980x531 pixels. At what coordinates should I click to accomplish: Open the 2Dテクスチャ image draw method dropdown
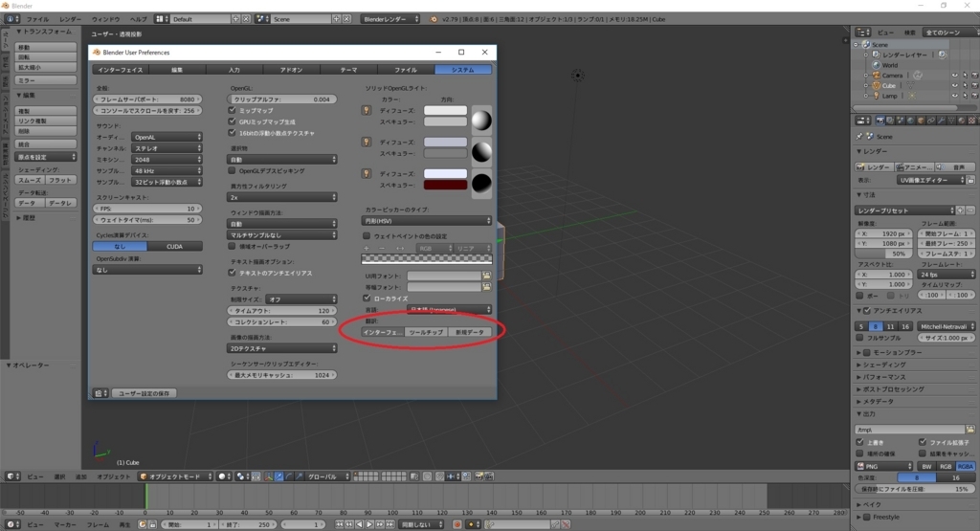[x=282, y=348]
